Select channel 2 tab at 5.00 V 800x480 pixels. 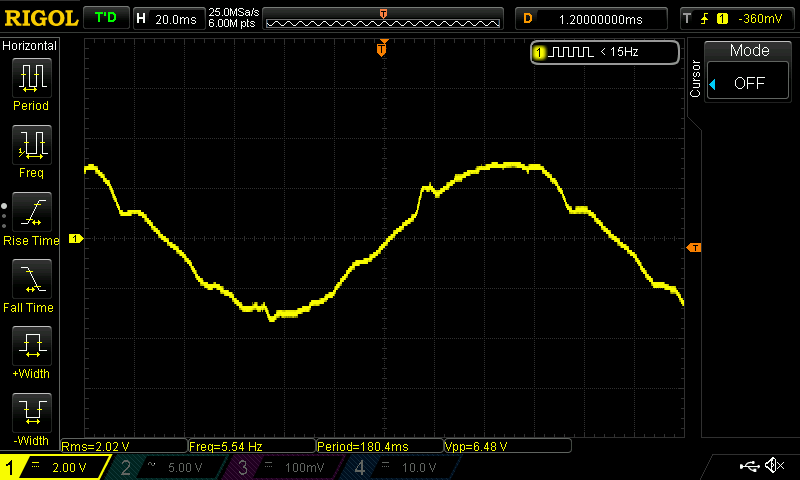(166, 467)
